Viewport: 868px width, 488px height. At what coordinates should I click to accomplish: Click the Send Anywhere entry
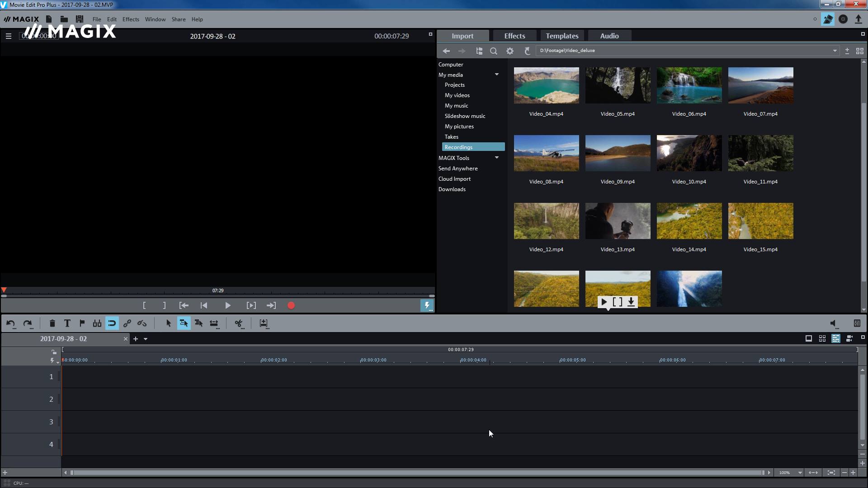click(458, 168)
